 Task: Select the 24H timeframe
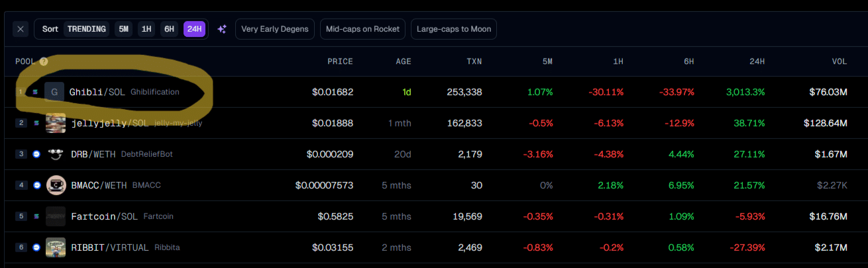(194, 29)
